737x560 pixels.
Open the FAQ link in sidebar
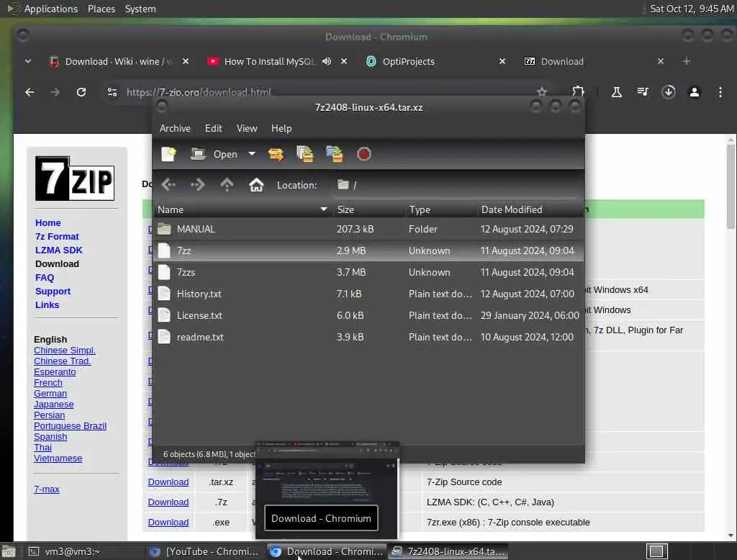[45, 277]
